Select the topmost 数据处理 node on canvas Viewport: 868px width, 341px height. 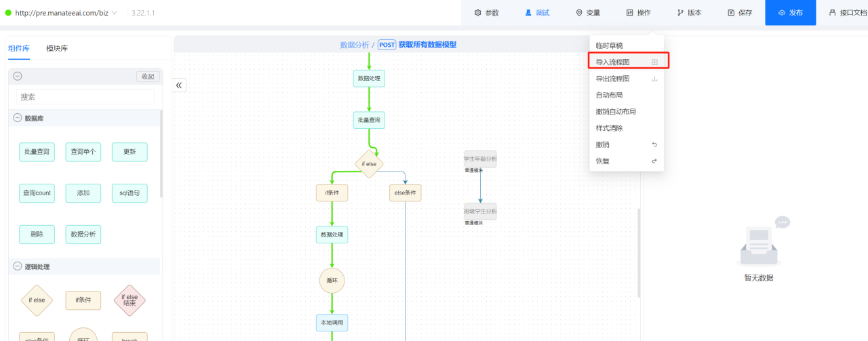[369, 79]
